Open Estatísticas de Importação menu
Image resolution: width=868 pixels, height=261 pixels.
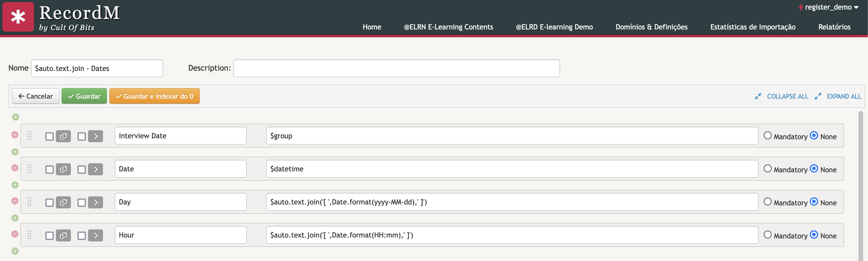[753, 27]
